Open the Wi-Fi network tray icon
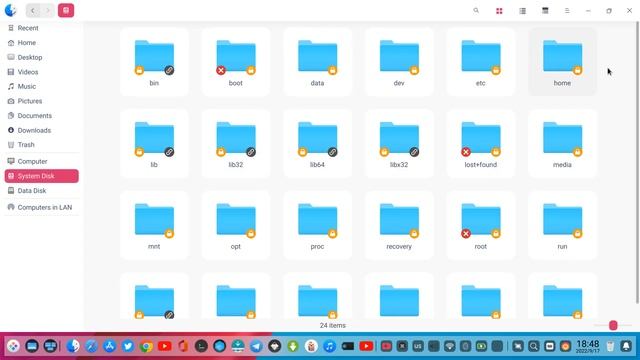 click(x=449, y=347)
